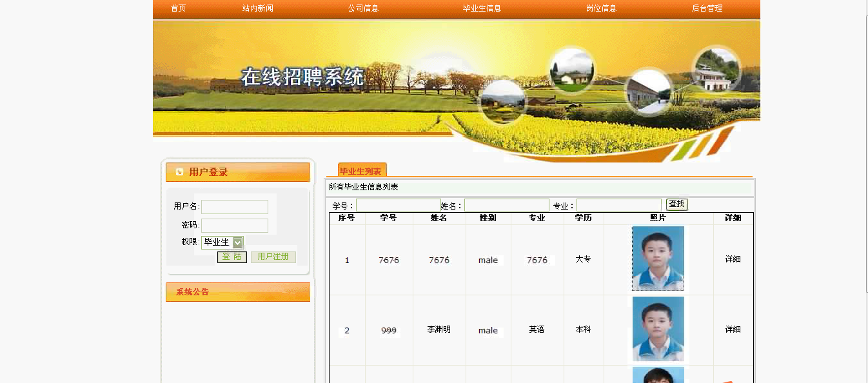868x383 pixels.
Task: Click the 英语 major cell
Action: (537, 329)
